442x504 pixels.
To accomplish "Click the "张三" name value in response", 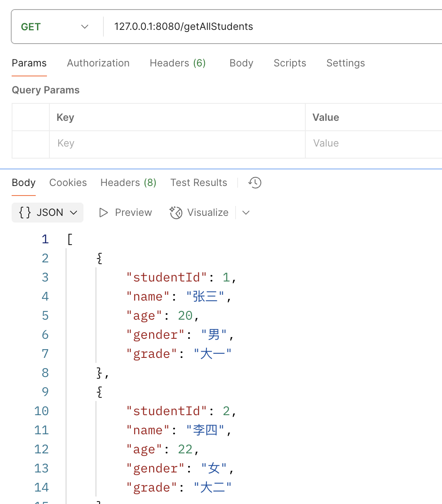I will click(205, 296).
